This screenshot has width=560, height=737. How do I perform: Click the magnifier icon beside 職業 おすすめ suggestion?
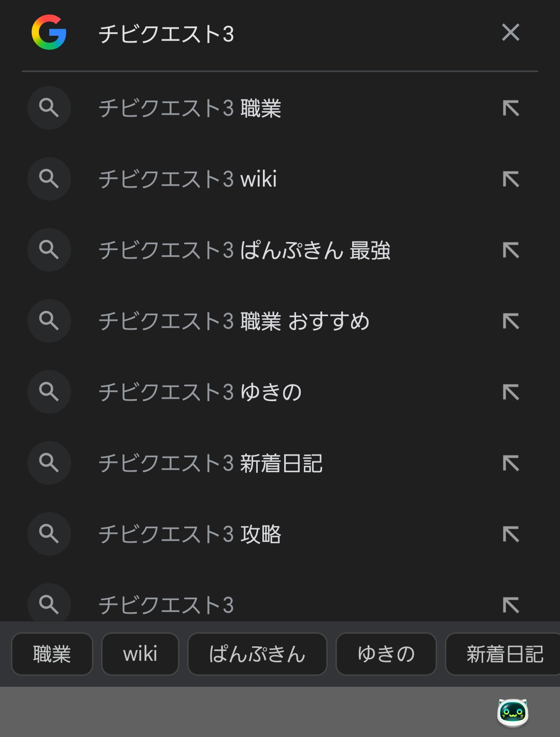click(x=49, y=321)
